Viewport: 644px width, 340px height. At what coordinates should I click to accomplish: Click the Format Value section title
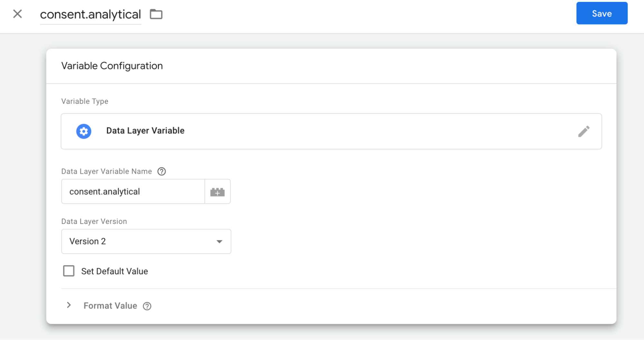pyautogui.click(x=110, y=306)
